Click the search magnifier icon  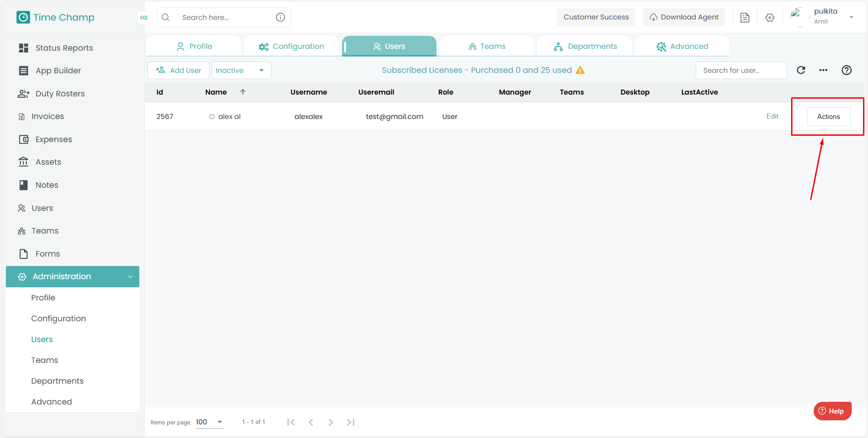point(166,17)
